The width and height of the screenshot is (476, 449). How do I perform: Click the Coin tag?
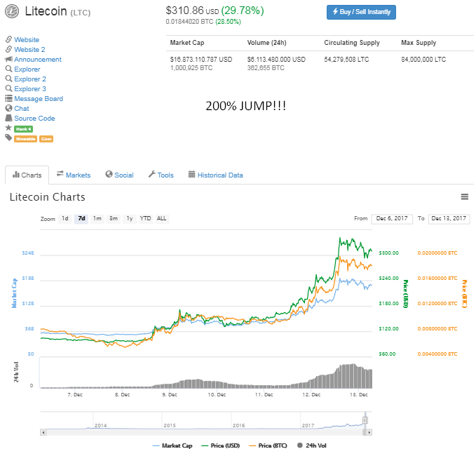46,139
